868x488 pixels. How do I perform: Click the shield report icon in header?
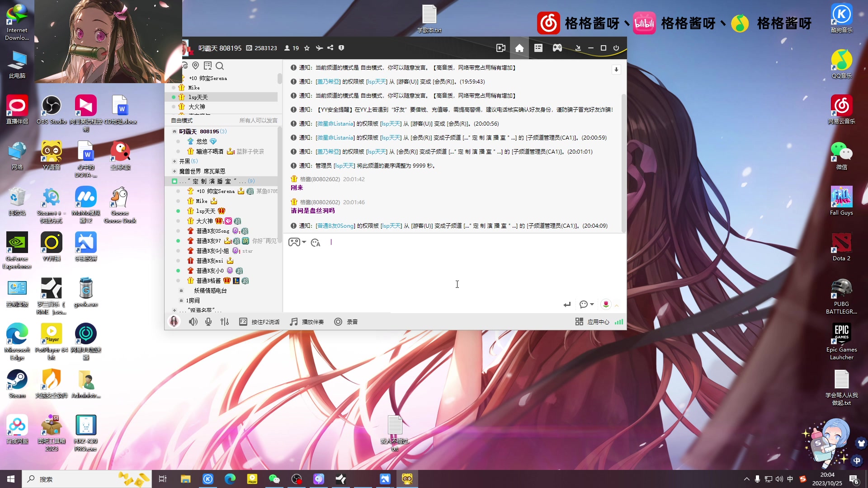point(341,48)
